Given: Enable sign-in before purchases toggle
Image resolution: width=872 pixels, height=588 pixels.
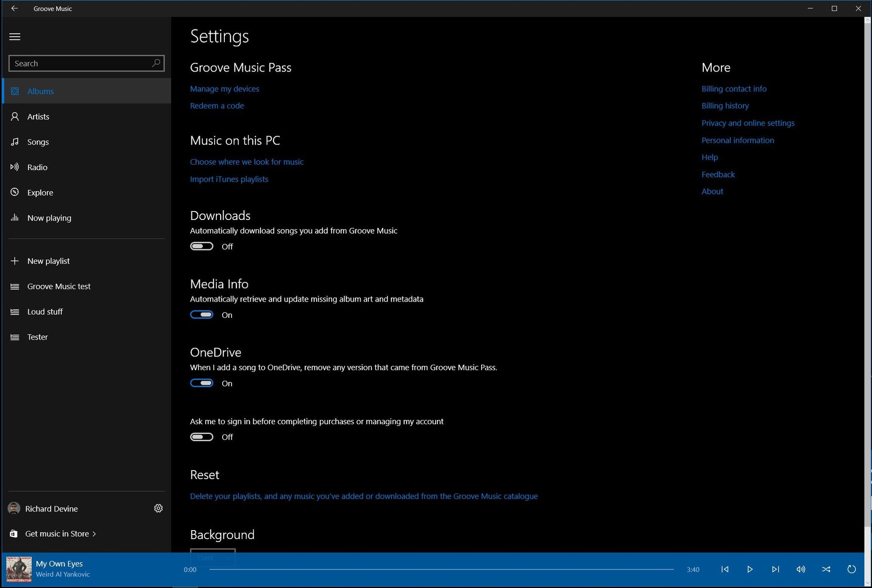Looking at the screenshot, I should [202, 437].
